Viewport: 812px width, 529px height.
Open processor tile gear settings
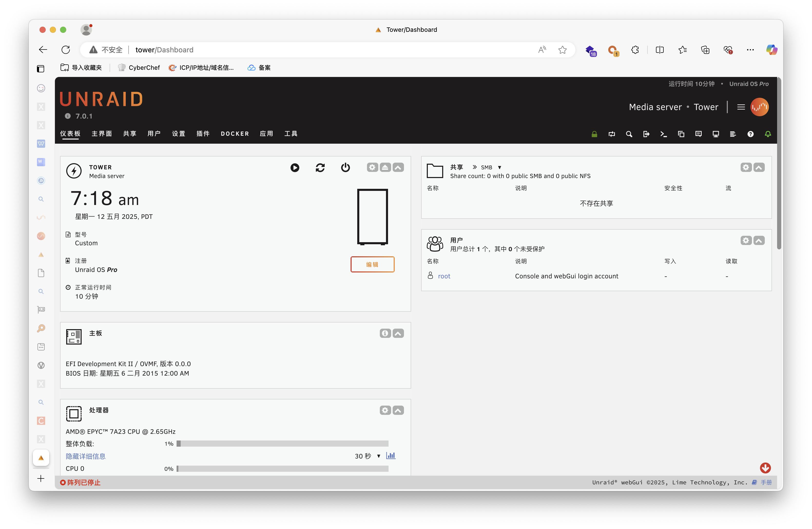tap(385, 410)
